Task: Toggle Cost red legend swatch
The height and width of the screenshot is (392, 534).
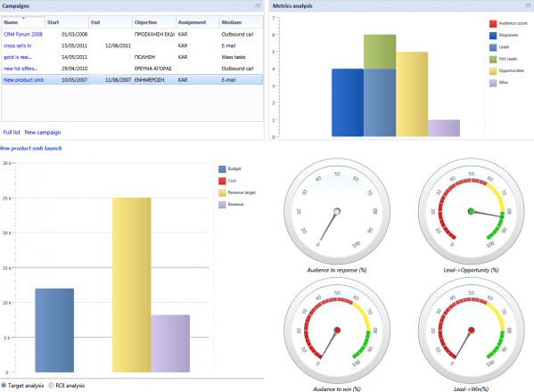Action: [222, 181]
